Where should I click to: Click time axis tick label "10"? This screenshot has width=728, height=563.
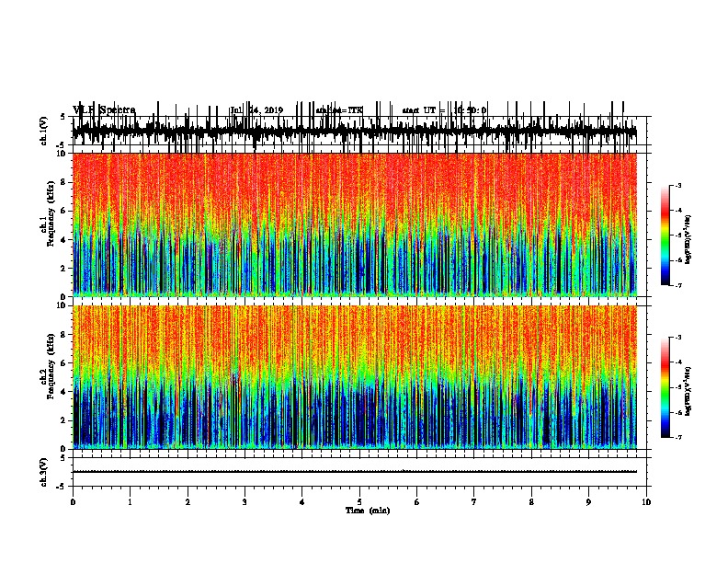[646, 502]
